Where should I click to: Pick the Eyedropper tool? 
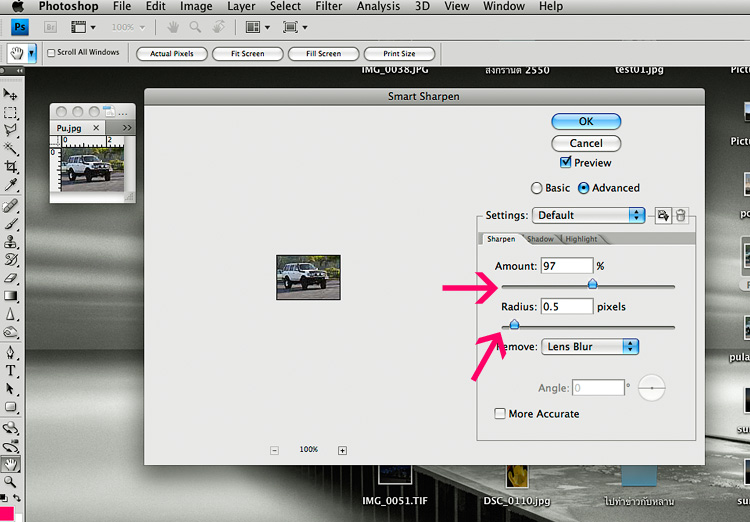11,185
